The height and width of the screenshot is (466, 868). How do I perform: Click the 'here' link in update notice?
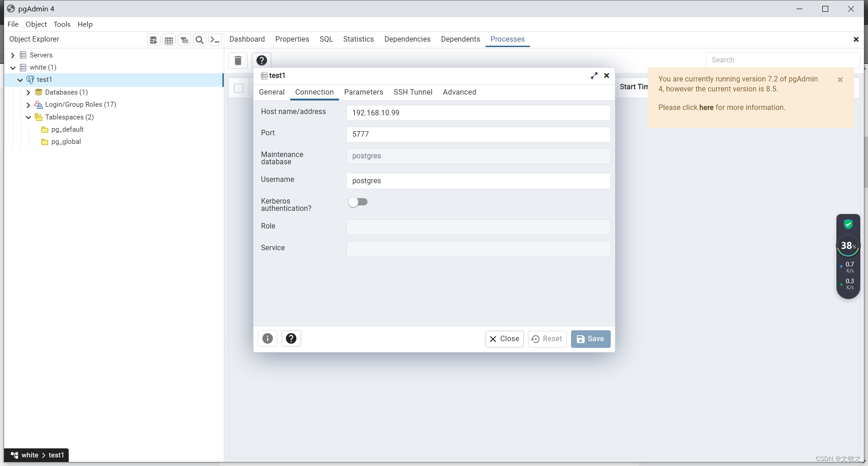[x=706, y=107]
